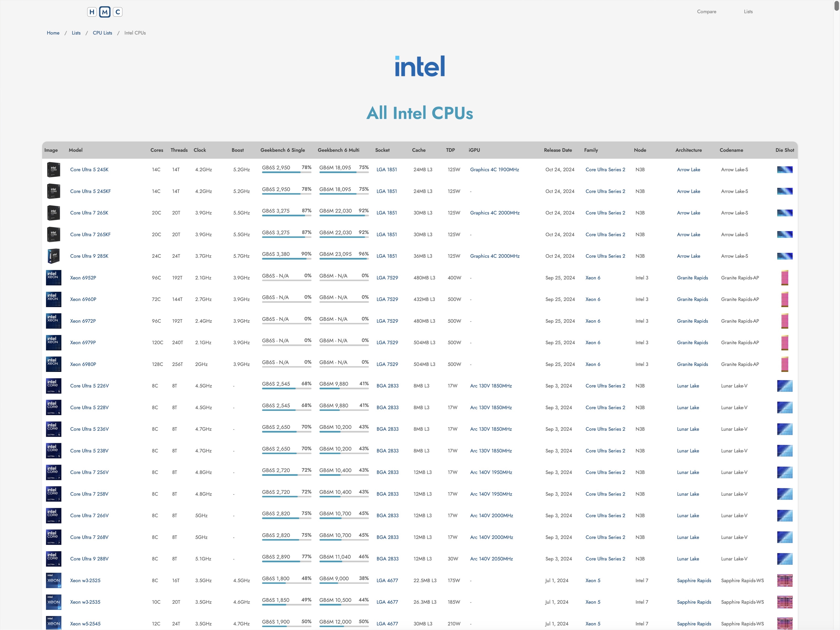
Task: Click Core Ultra 9 288V badge icon
Action: pyautogui.click(x=54, y=559)
